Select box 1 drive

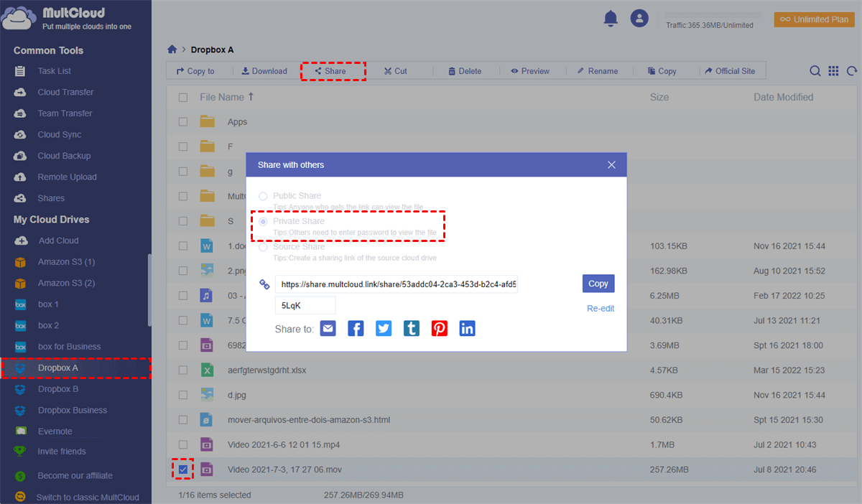(48, 304)
